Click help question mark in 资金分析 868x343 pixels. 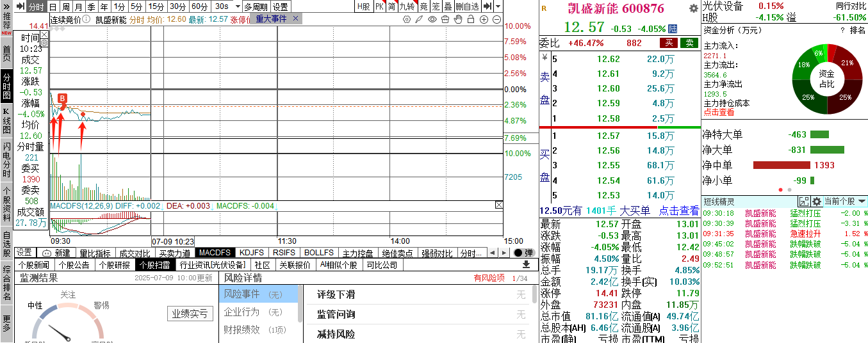click(x=842, y=30)
